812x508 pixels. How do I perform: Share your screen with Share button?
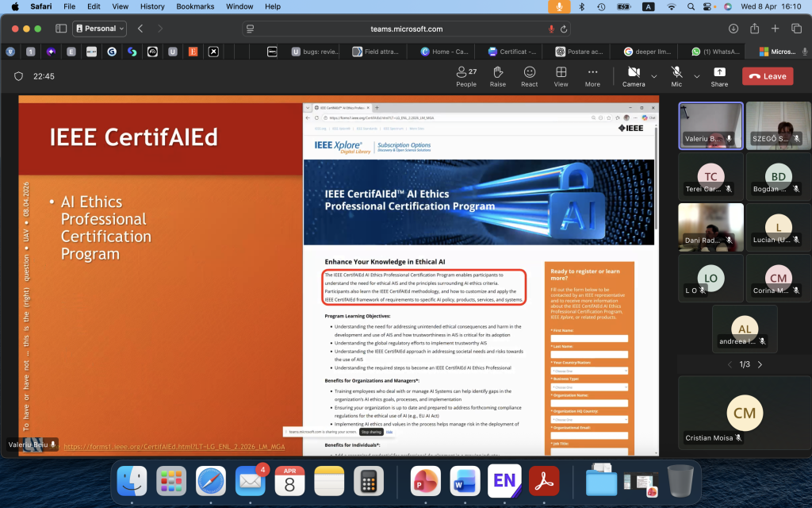coord(719,76)
